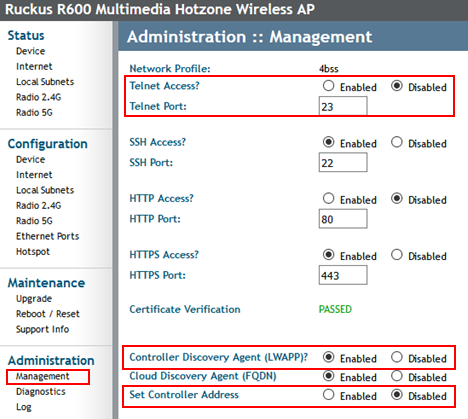
Task: Select Enabled for HTTPS Access
Action: (x=328, y=255)
